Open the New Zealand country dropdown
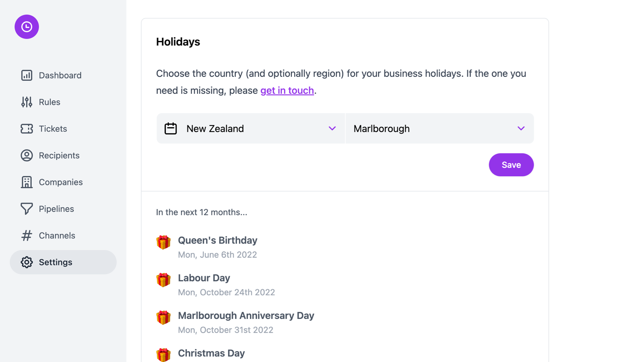Viewport: 644px width, 362px height. point(250,128)
